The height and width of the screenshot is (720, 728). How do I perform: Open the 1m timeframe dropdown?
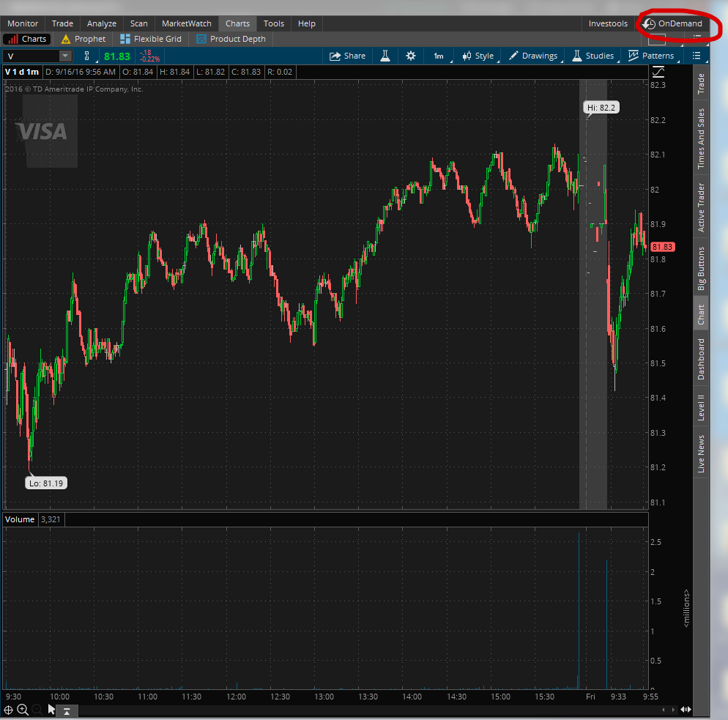tap(440, 56)
